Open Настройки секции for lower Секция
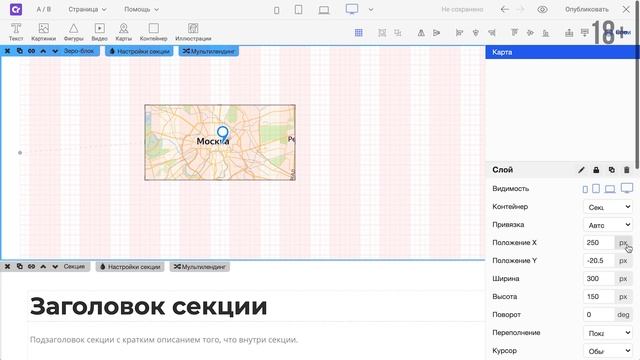Image resolution: width=640 pixels, height=360 pixels. (130, 267)
